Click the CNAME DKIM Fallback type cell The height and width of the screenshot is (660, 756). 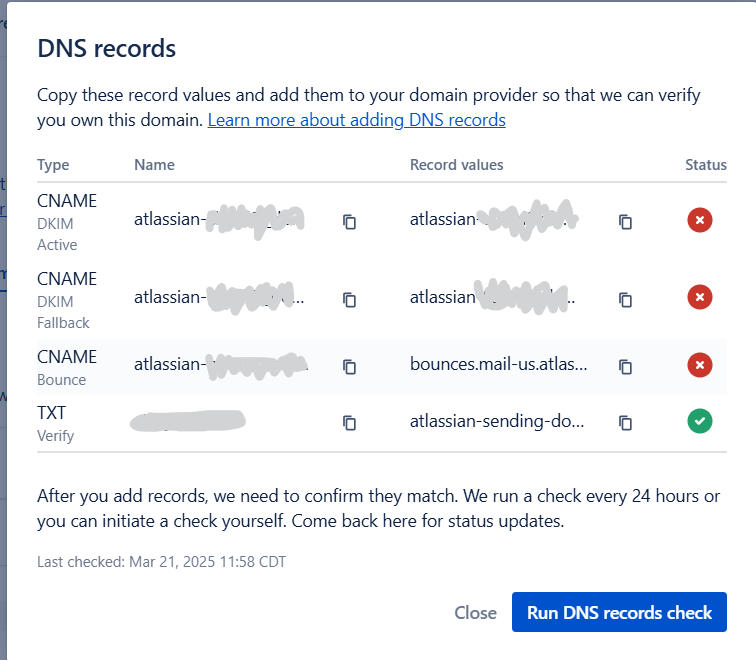67,300
